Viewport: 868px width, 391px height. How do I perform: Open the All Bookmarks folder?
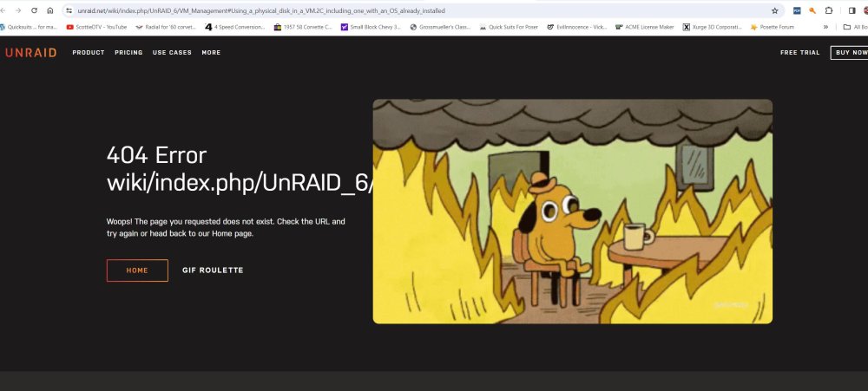tap(855, 27)
